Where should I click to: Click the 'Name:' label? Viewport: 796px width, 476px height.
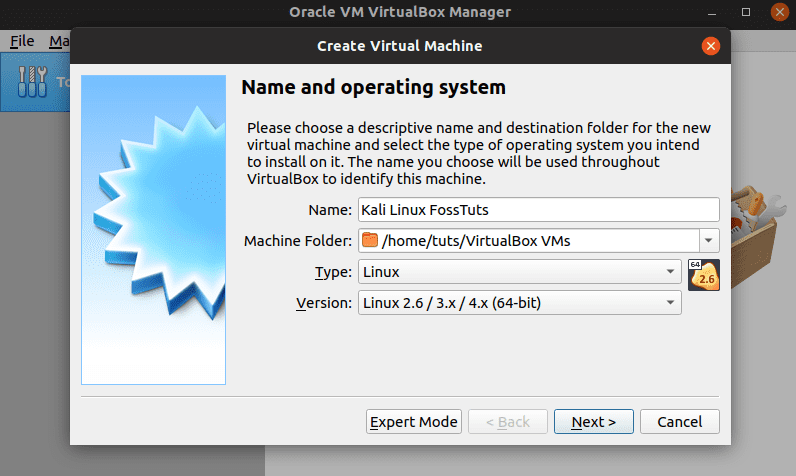pyautogui.click(x=330, y=210)
